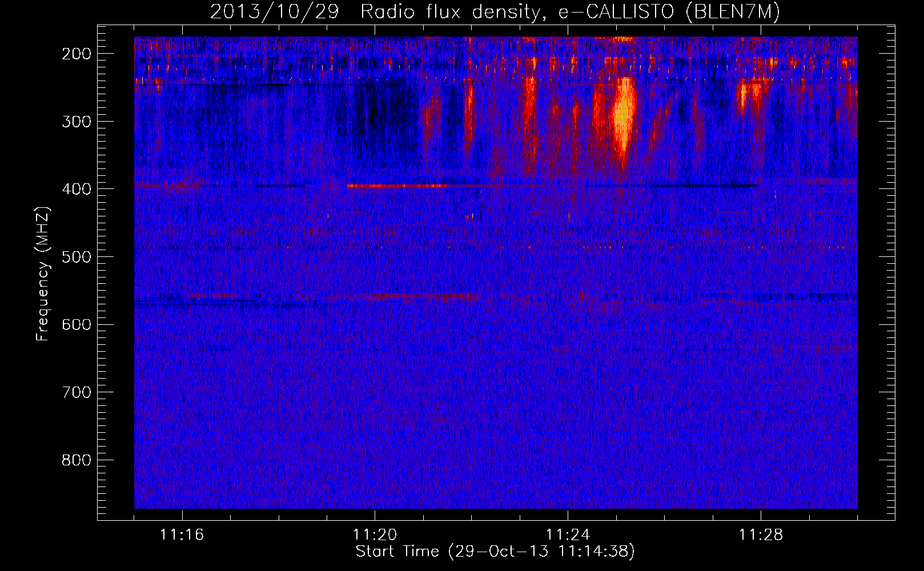Click the 500 frequency tick label
The width and height of the screenshot is (924, 571).
(77, 257)
